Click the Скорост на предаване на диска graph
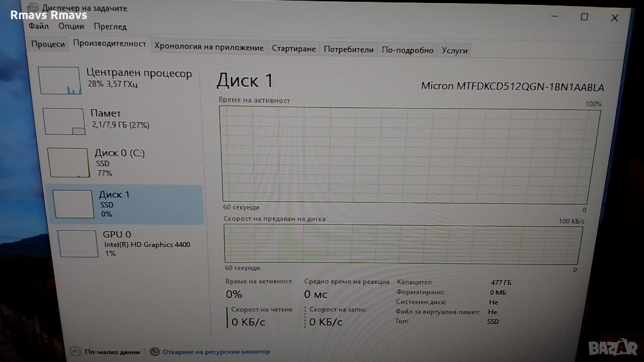 click(403, 244)
